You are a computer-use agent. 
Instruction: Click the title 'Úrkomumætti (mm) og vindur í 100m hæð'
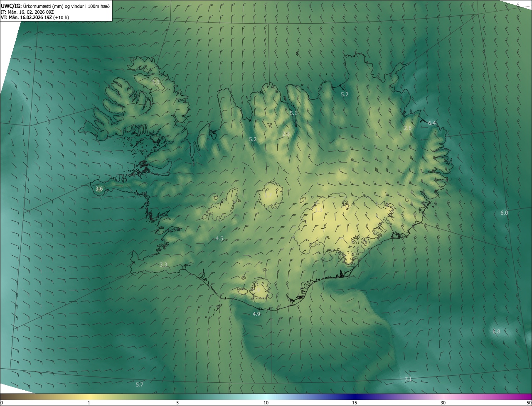[x=66, y=6]
